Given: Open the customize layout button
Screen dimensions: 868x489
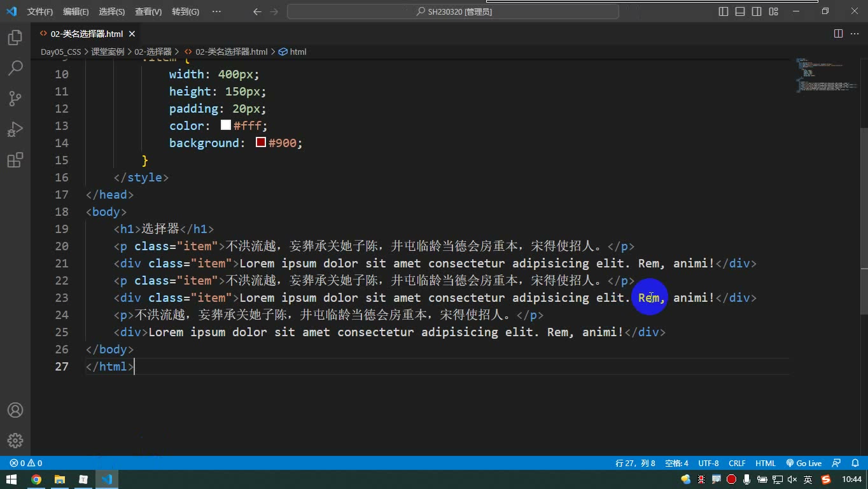Looking at the screenshot, I should coord(773,11).
